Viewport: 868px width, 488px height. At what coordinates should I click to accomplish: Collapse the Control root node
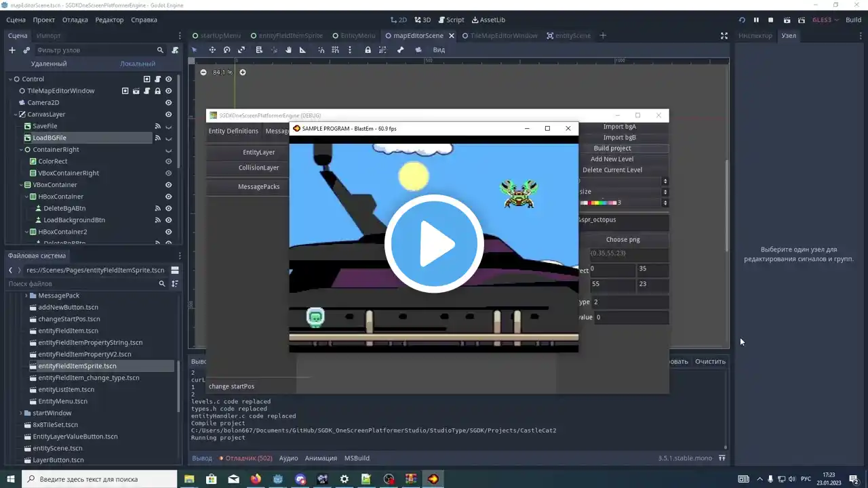pos(11,79)
